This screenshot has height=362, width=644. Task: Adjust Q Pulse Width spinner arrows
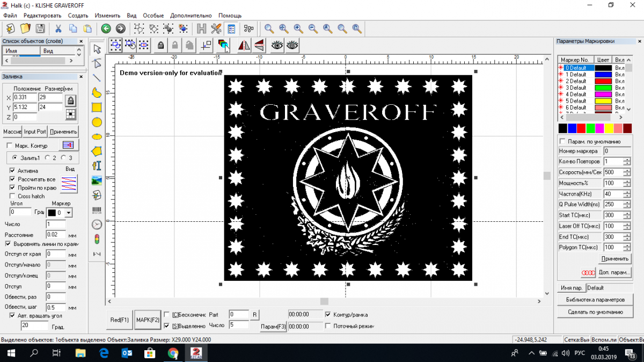pyautogui.click(x=627, y=205)
